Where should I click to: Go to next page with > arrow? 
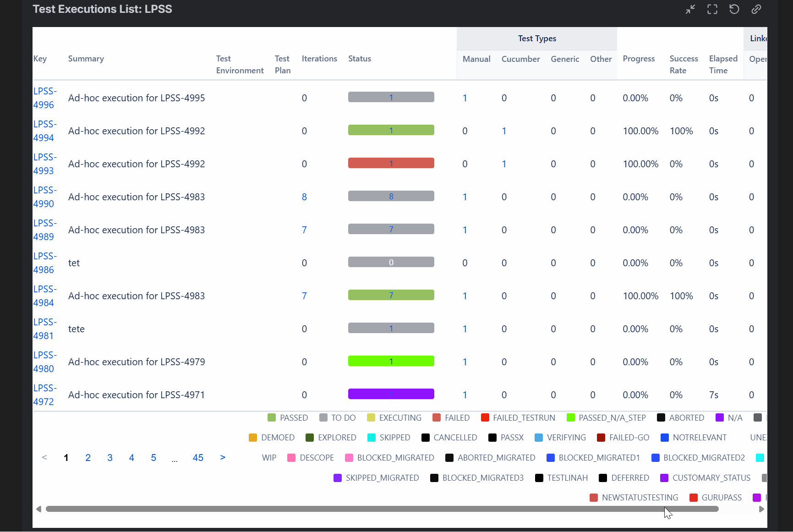coord(223,457)
